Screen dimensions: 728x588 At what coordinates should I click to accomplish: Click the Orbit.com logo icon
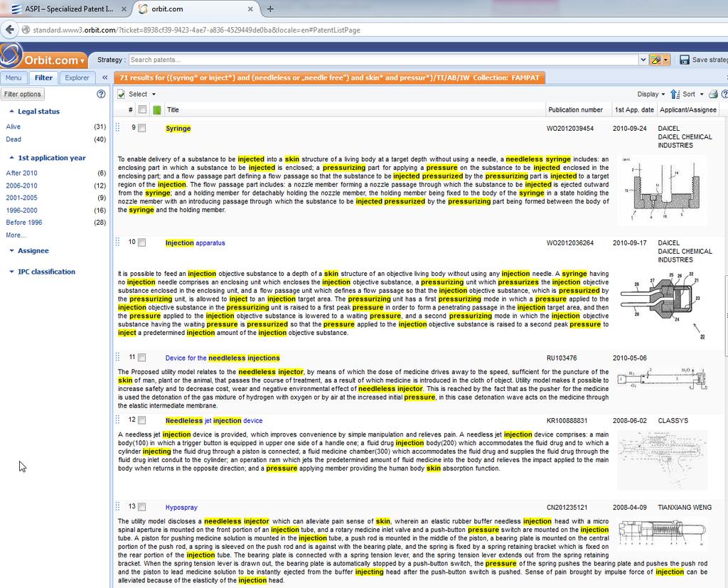coord(11,55)
